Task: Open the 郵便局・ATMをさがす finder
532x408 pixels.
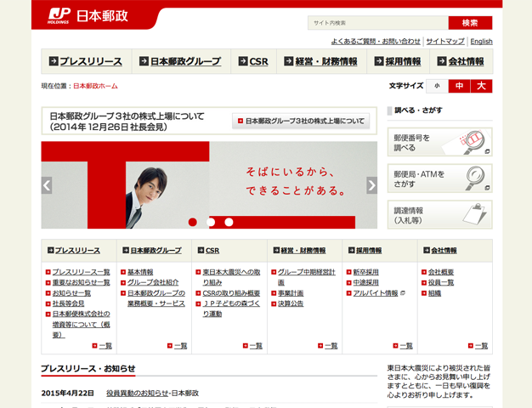Action: pyautogui.click(x=439, y=178)
